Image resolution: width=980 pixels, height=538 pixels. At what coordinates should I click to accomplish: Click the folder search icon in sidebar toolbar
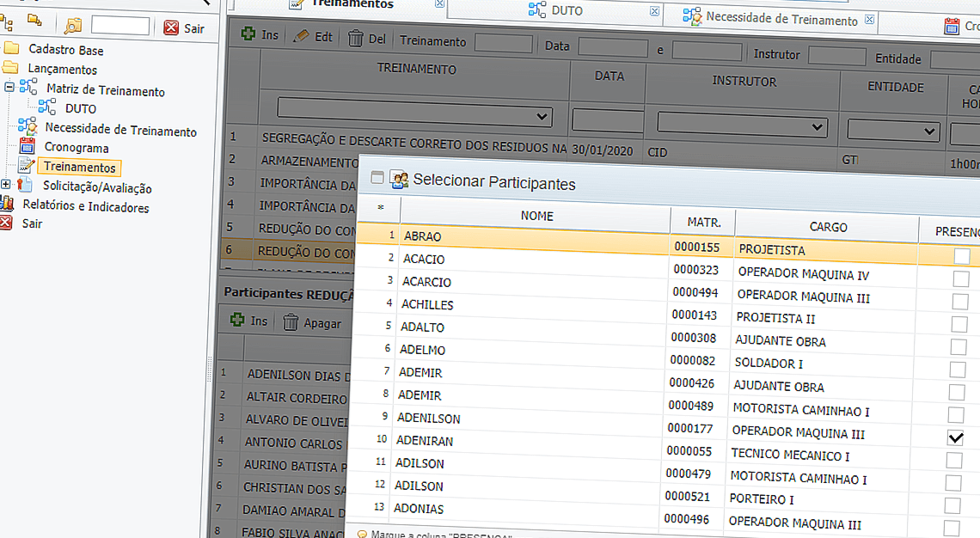[x=73, y=26]
